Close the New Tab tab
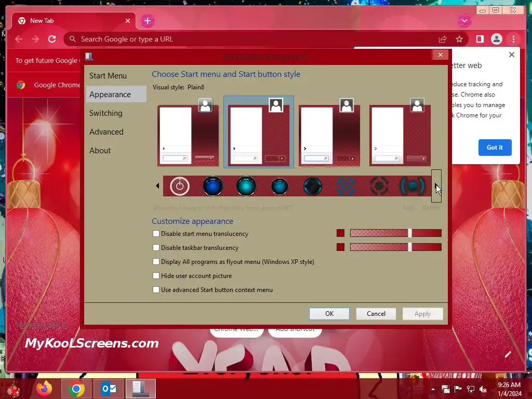The width and height of the screenshot is (532, 399). 128,21
